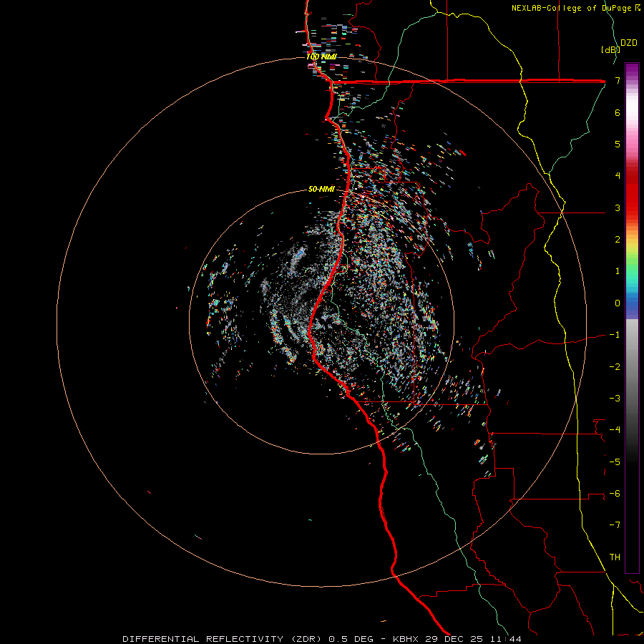Select the positive 7 dB scale label

(618, 80)
